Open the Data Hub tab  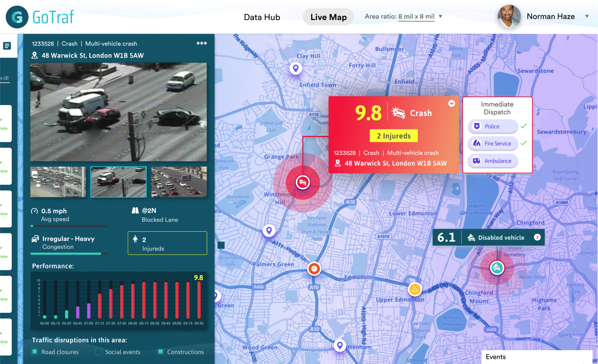[x=262, y=17]
